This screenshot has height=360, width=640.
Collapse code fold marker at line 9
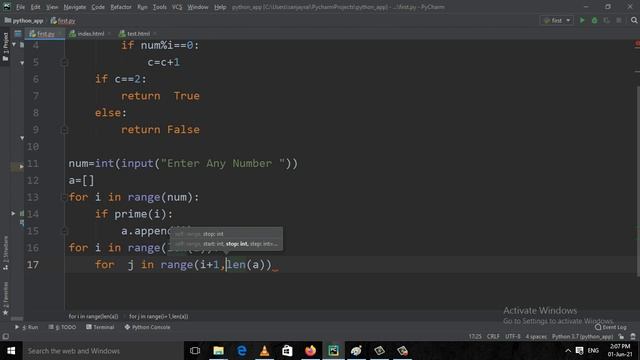[x=64, y=130]
